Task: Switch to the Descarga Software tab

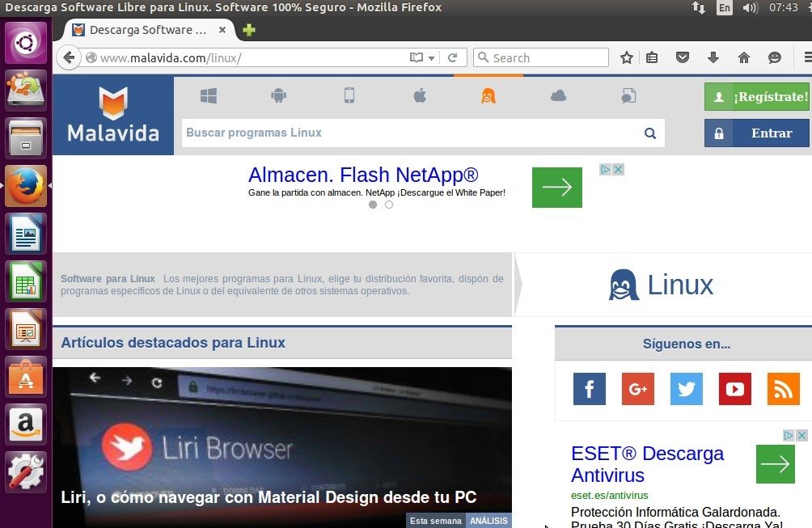Action: pos(148,30)
